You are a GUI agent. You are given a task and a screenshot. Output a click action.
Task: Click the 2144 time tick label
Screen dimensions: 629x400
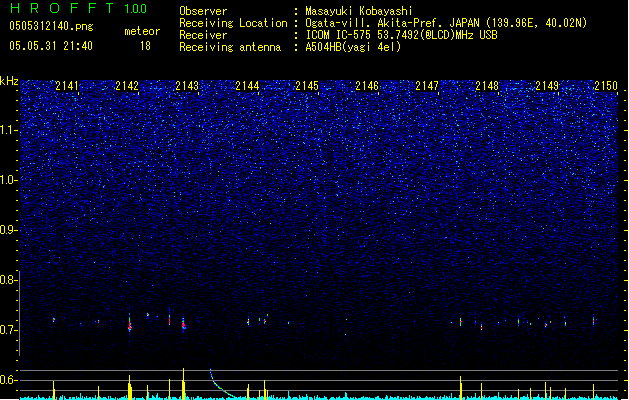point(247,86)
